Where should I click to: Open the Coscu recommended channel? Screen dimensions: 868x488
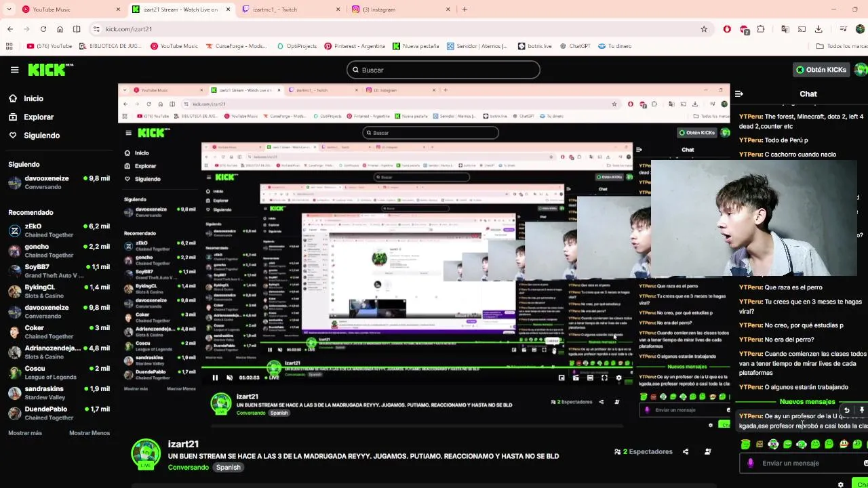58,372
